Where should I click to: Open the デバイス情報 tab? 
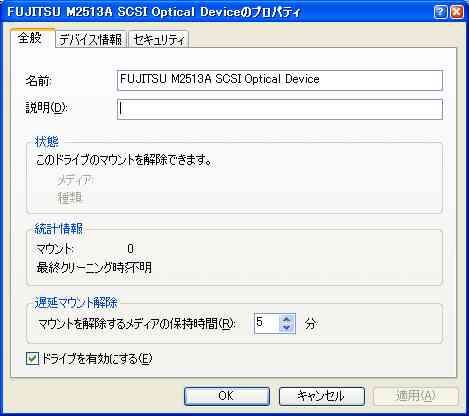click(91, 40)
